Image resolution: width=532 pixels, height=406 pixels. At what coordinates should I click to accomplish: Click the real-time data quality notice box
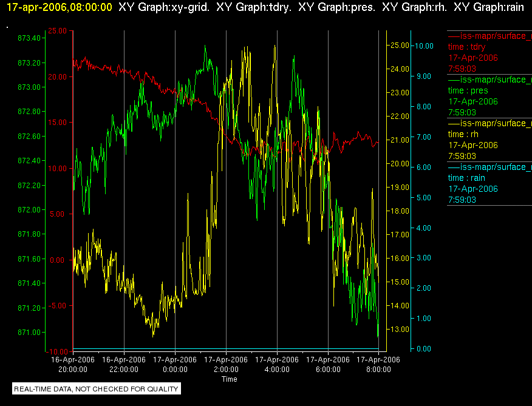pos(97,389)
